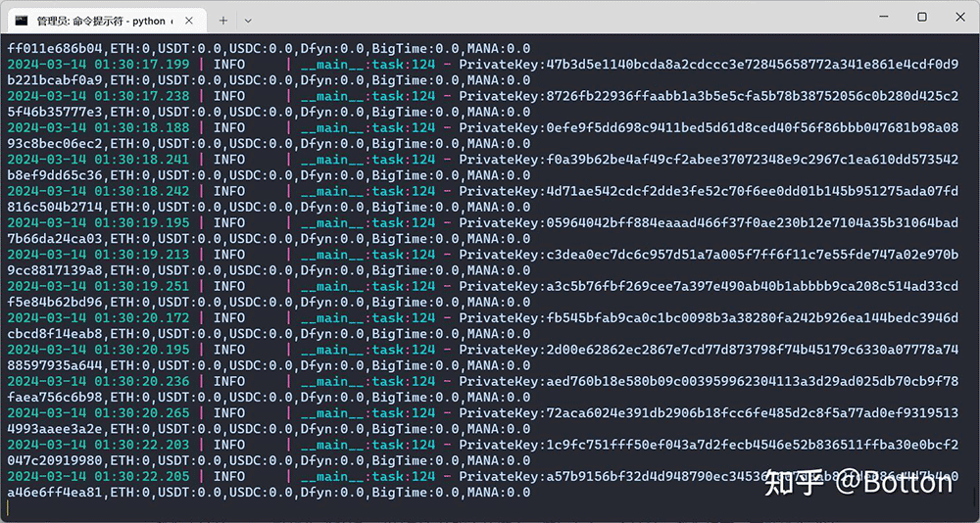Click the 01:30:17.199 timestamp log line

(x=99, y=64)
